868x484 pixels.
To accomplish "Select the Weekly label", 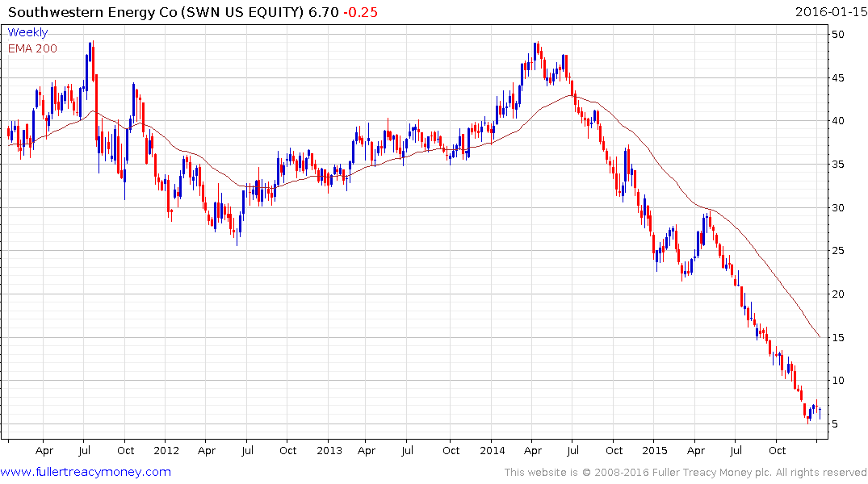I will pyautogui.click(x=27, y=32).
